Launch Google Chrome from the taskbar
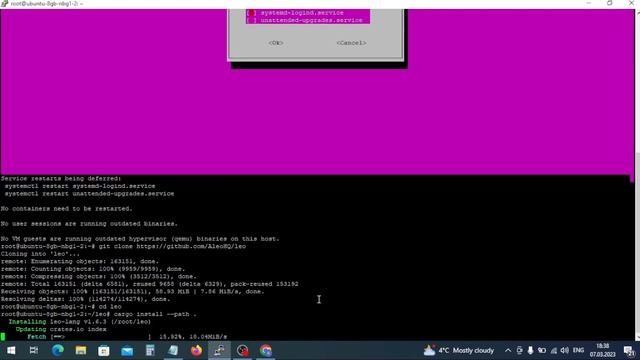The height and width of the screenshot is (360, 640). click(266, 351)
